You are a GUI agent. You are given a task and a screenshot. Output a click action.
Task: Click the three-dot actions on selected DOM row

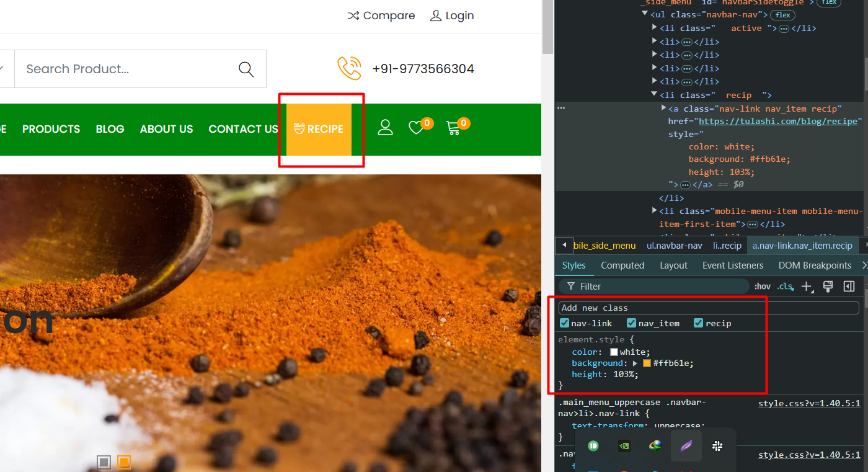[x=561, y=108]
